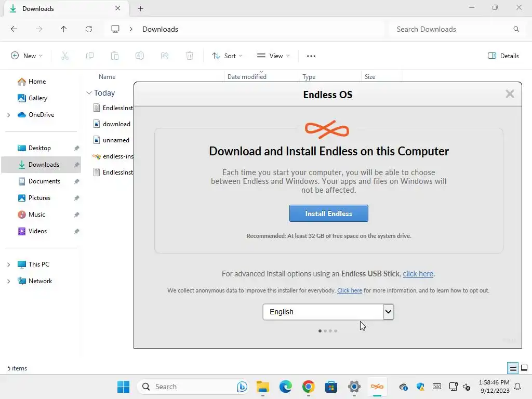Click the Share icon
Image resolution: width=532 pixels, height=399 pixels.
[165, 56]
